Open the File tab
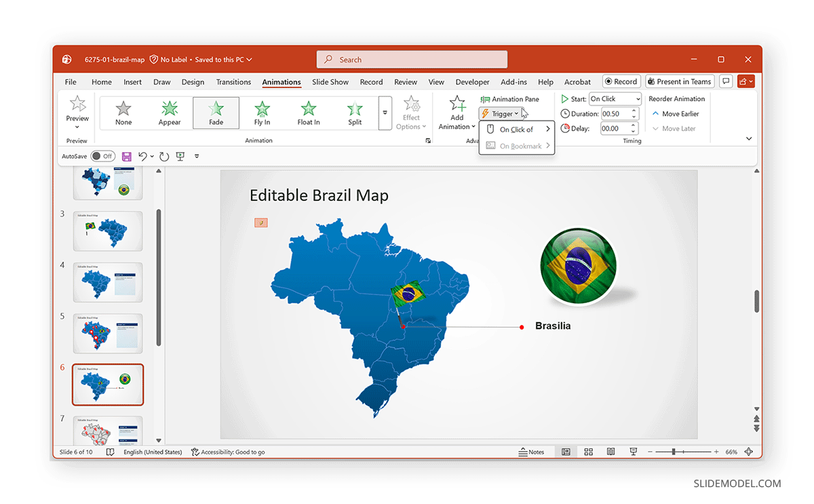The image size is (814, 504). pos(71,82)
